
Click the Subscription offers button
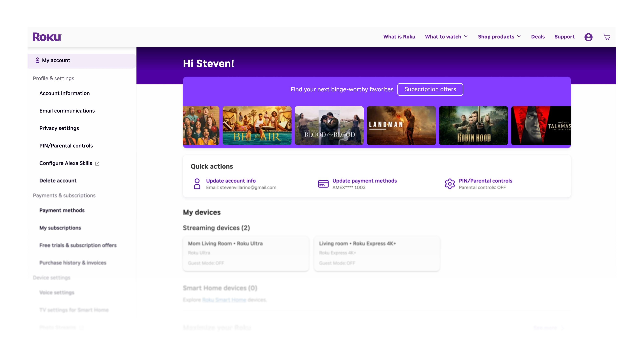pos(430,89)
